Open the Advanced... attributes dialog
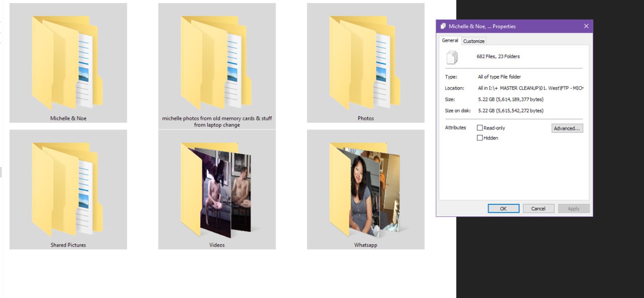This screenshot has width=644, height=298. click(567, 128)
